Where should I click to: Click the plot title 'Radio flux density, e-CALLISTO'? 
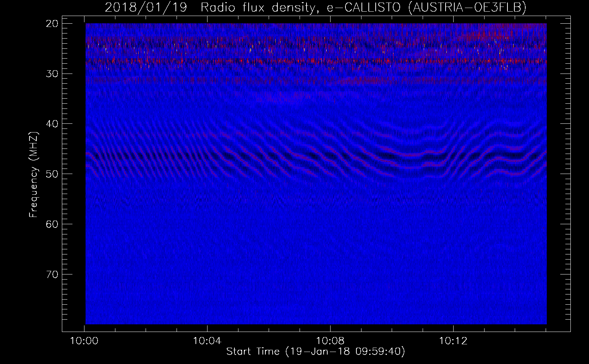point(300,8)
